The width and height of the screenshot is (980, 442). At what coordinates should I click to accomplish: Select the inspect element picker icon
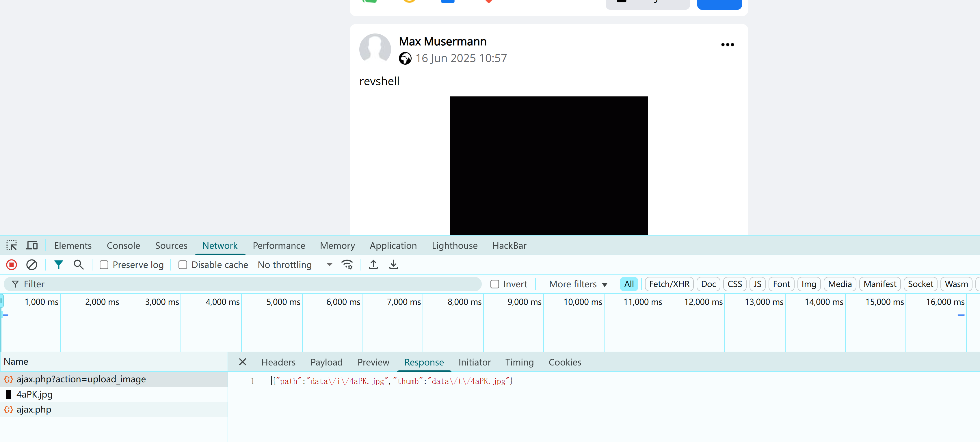pos(12,245)
